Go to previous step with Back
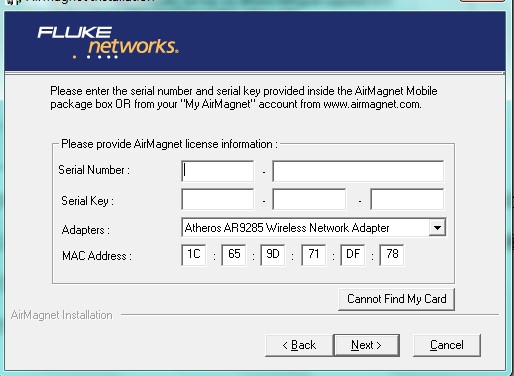This screenshot has width=514, height=376. click(x=299, y=345)
